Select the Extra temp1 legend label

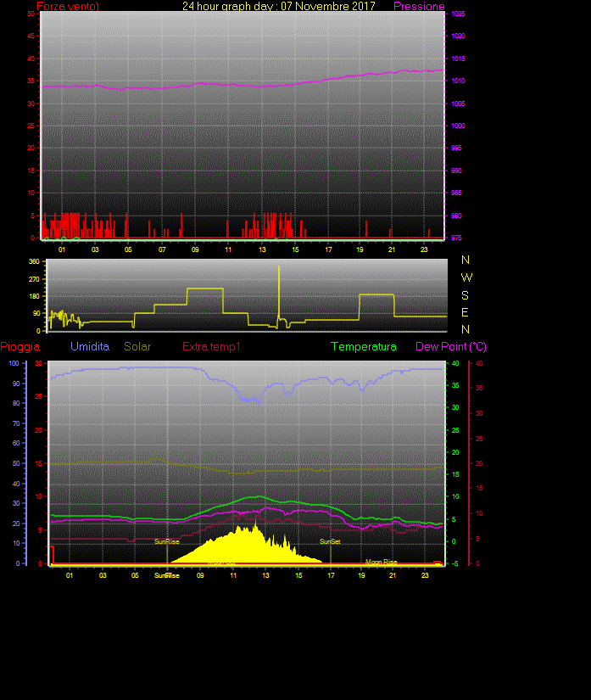(212, 347)
